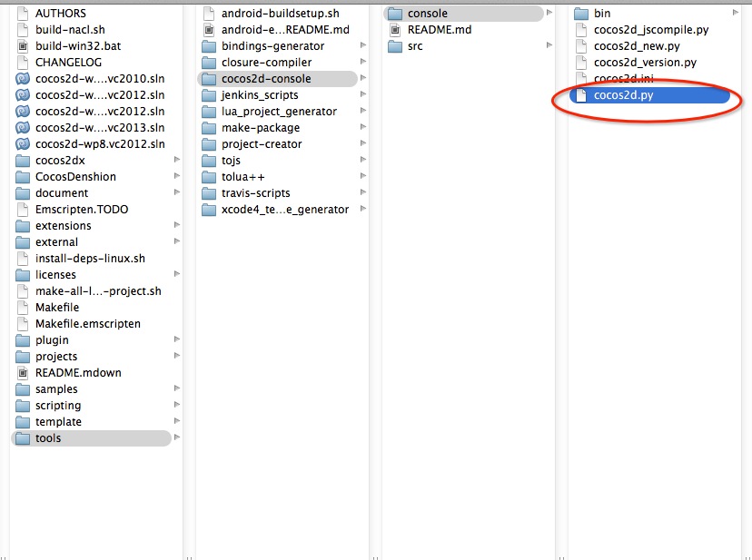Image resolution: width=752 pixels, height=560 pixels.
Task: Select the make-all-l...-project.sh file
Action: pos(98,291)
